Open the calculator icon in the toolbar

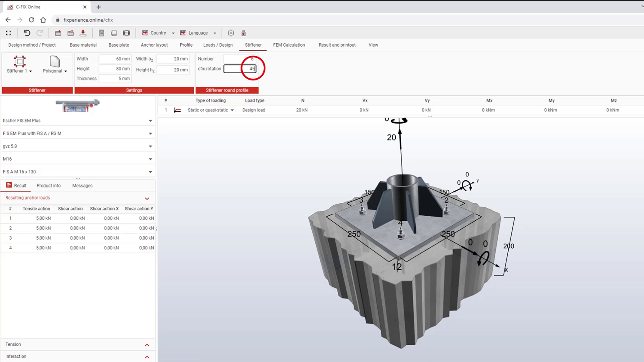[x=101, y=33]
